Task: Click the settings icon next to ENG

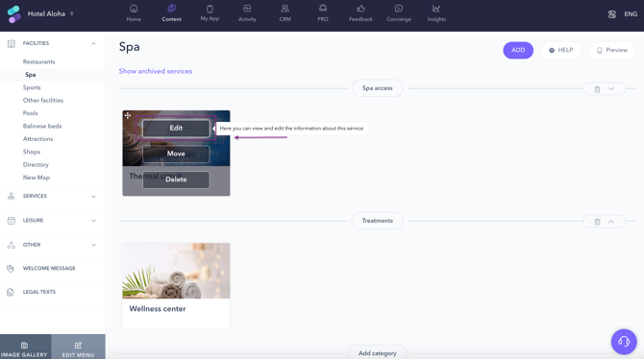Action: click(x=612, y=14)
